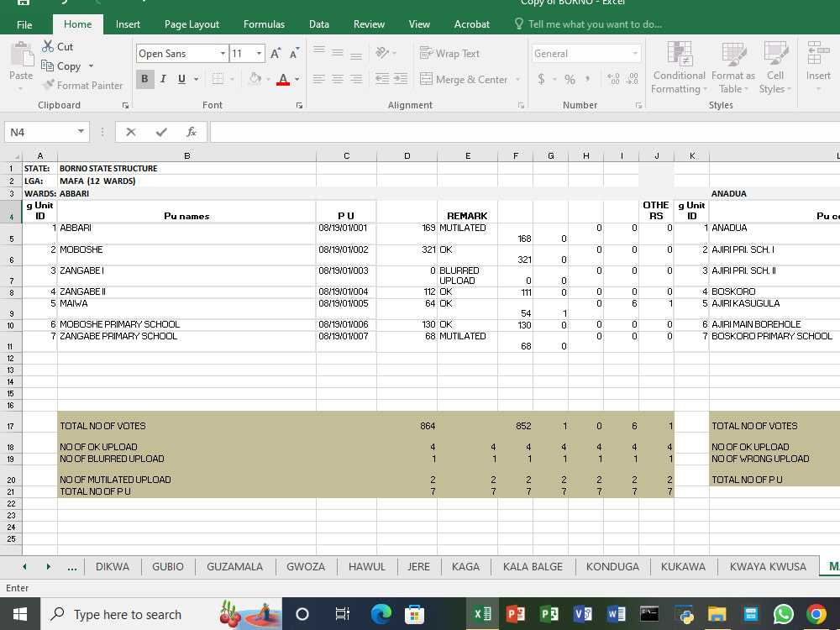840x630 pixels.
Task: Switch to the KONDUGA sheet tab
Action: pyautogui.click(x=612, y=566)
